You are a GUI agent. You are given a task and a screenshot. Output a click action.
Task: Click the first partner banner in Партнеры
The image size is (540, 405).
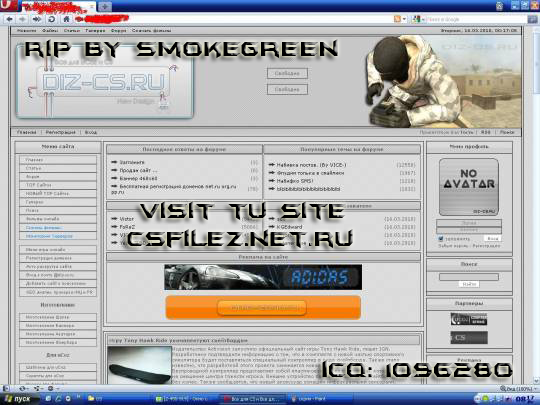[469, 319]
